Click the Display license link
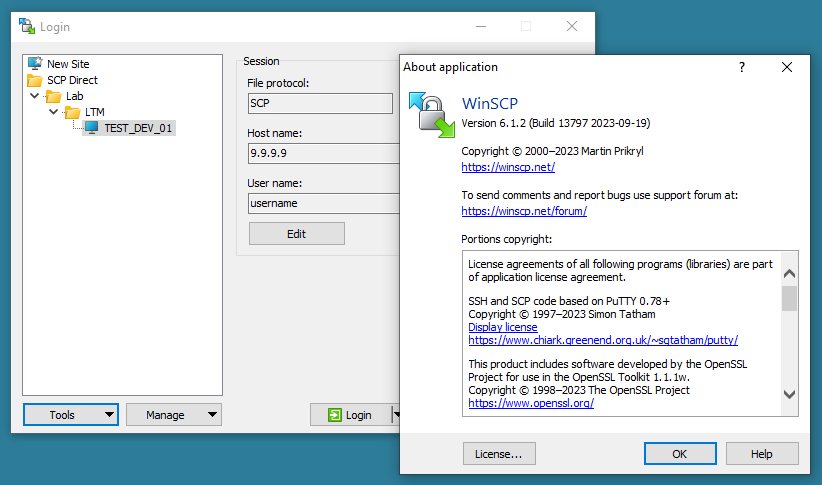 tap(503, 327)
